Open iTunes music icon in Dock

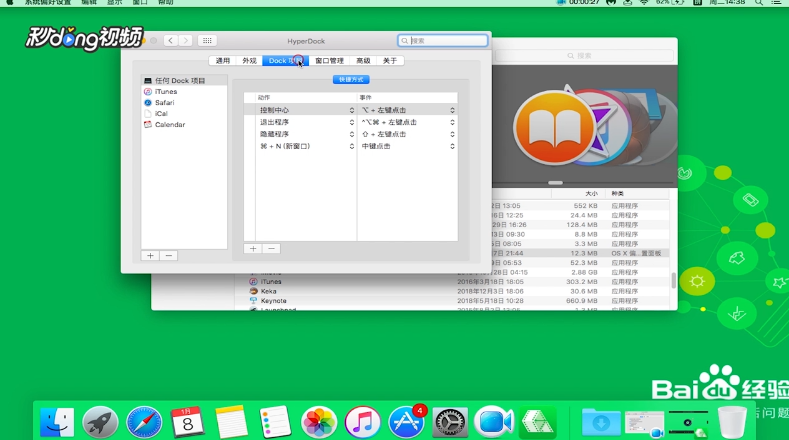[x=362, y=421]
